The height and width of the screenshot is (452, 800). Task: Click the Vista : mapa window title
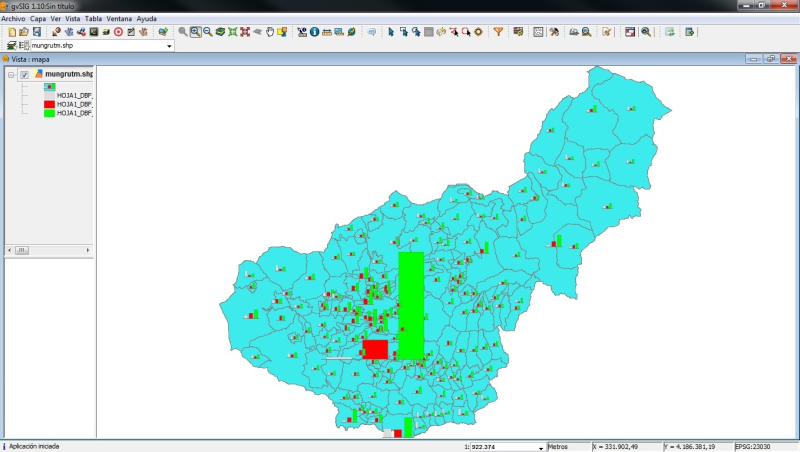pyautogui.click(x=30, y=59)
